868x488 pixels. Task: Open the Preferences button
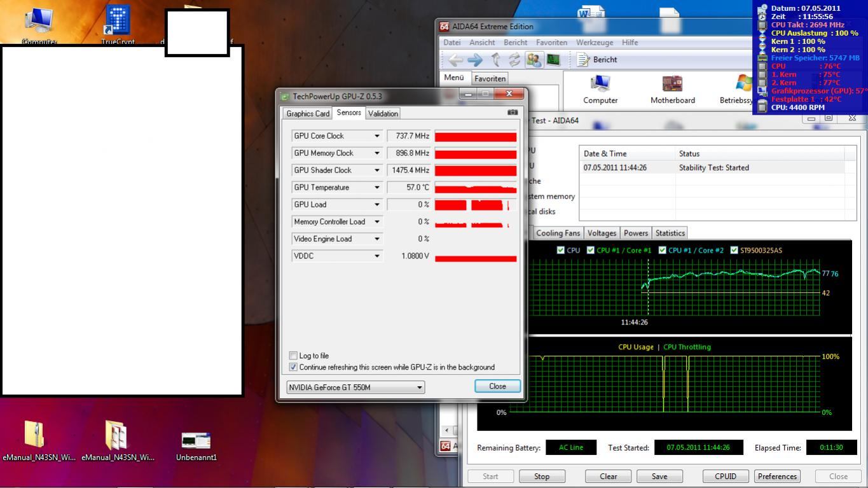[x=777, y=477]
